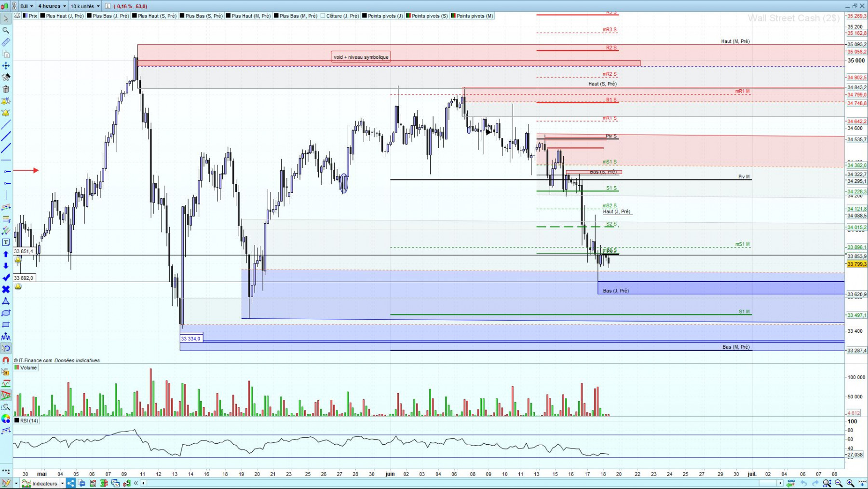Toggle Plus Bas (S, Pré) legend item
Image resolution: width=868 pixels, height=489 pixels.
(x=201, y=16)
